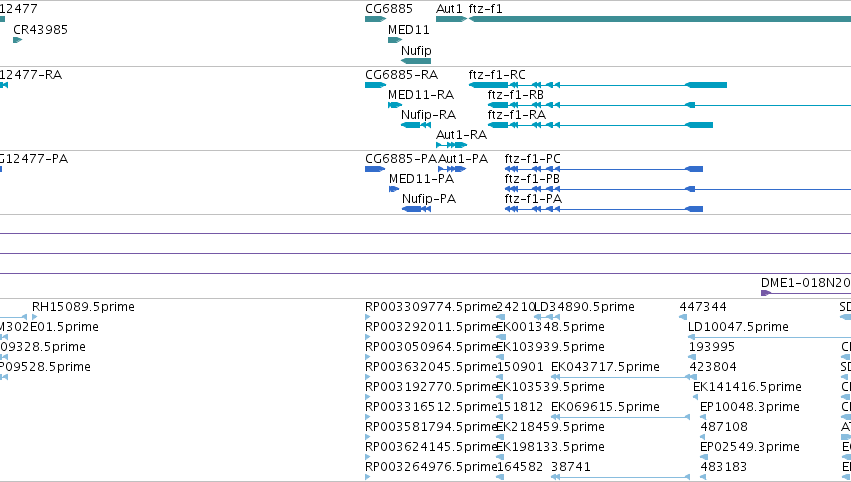The width and height of the screenshot is (851, 482).
Task: Click the Nufip gene glyph
Action: pyautogui.click(x=416, y=61)
